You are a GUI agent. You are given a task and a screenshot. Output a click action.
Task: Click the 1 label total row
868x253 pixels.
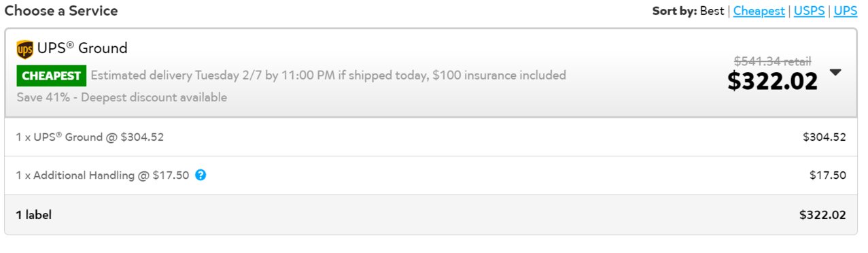(x=431, y=215)
